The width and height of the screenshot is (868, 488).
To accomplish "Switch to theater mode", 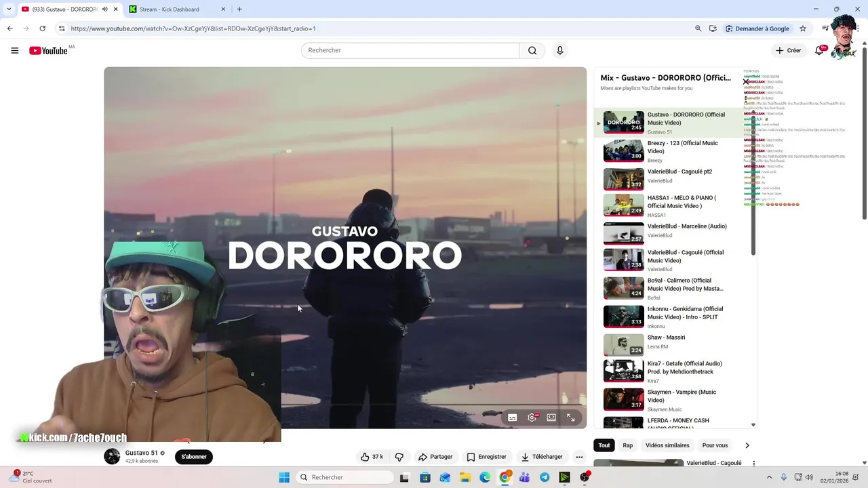I will click(551, 418).
